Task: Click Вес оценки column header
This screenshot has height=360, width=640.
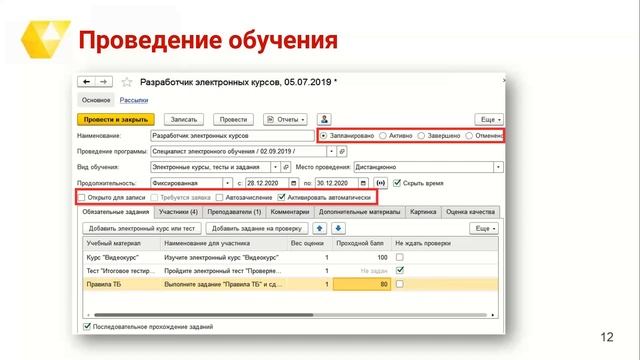Action: pyautogui.click(x=309, y=243)
